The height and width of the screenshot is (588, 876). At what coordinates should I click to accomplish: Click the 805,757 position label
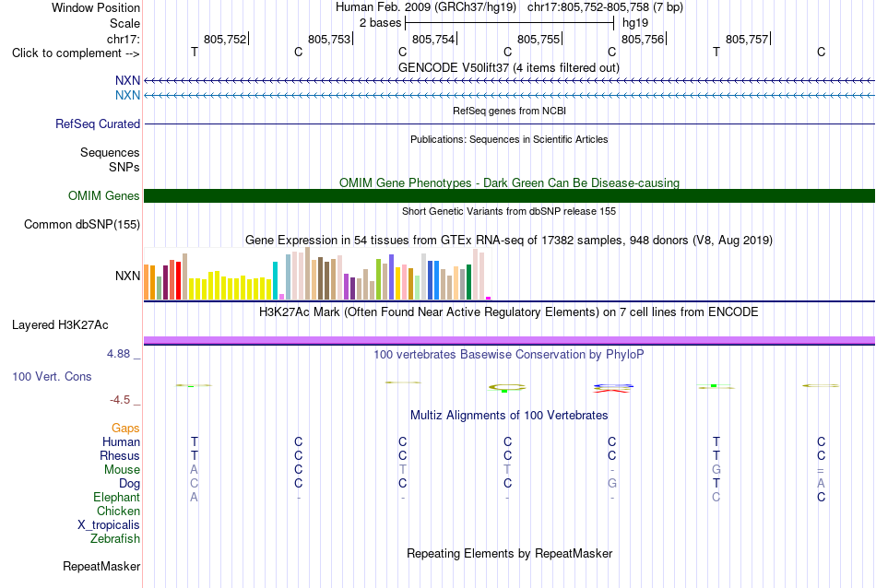click(747, 39)
